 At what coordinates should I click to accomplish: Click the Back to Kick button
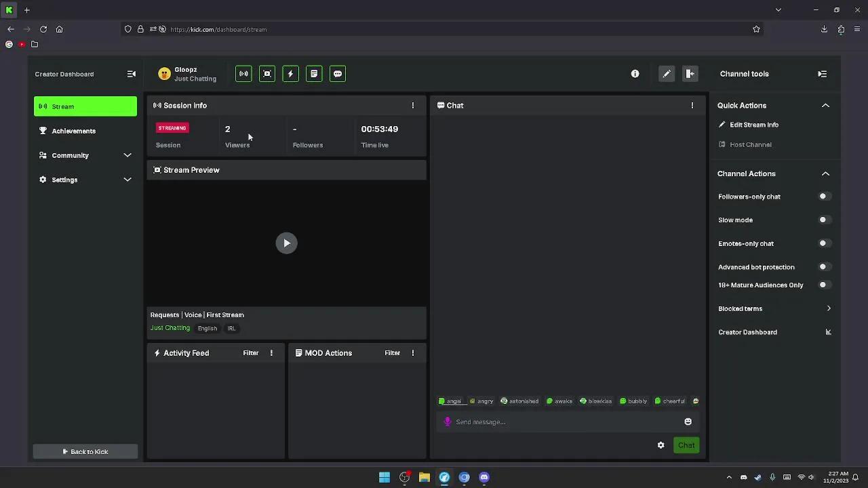[x=85, y=451]
